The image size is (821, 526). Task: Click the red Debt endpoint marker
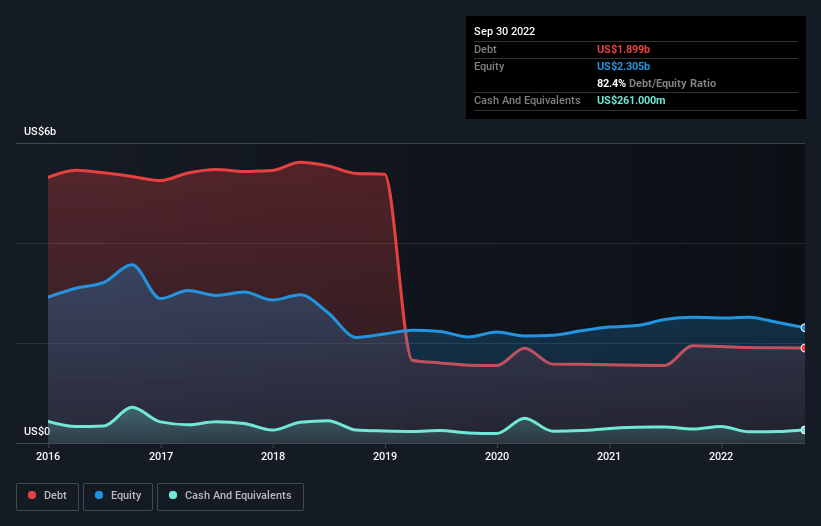[x=804, y=348]
